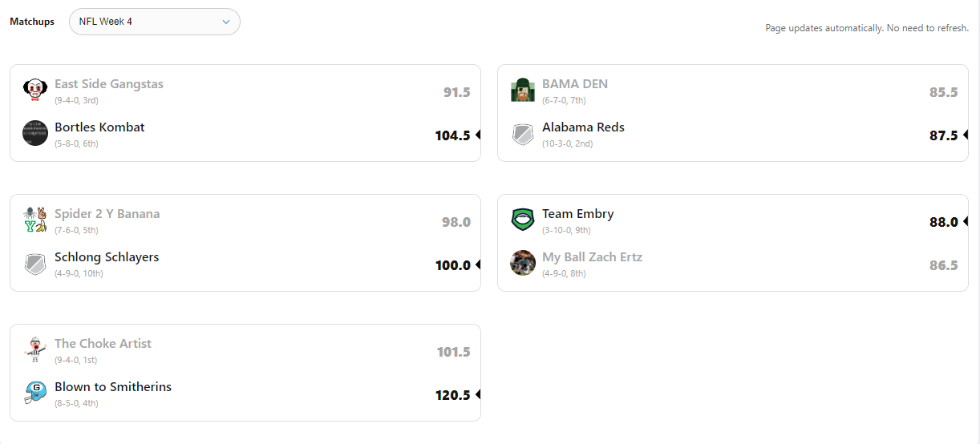This screenshot has width=980, height=444.
Task: Open Team Embry team name link
Action: coord(577,214)
